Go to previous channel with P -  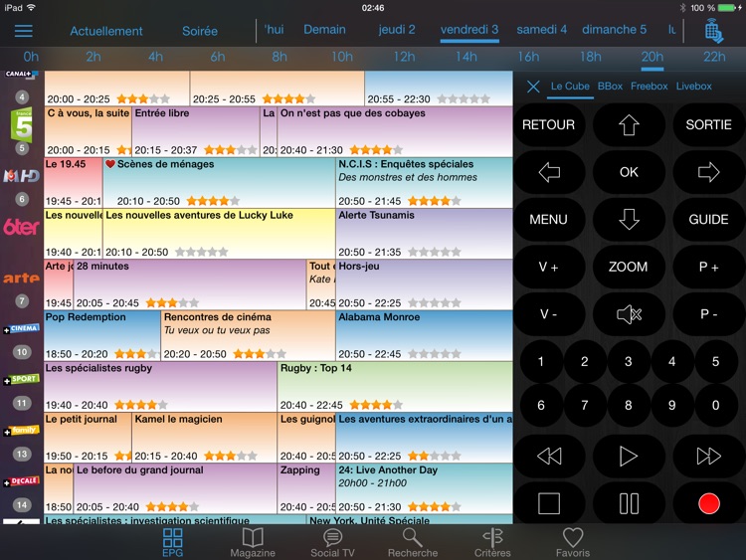click(708, 314)
